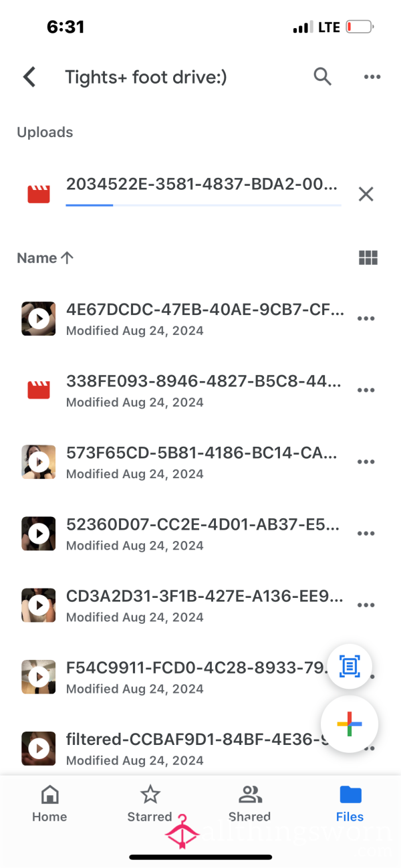This screenshot has height=868, width=401.
Task: Tap the multicolor plus new button
Action: pos(350,724)
